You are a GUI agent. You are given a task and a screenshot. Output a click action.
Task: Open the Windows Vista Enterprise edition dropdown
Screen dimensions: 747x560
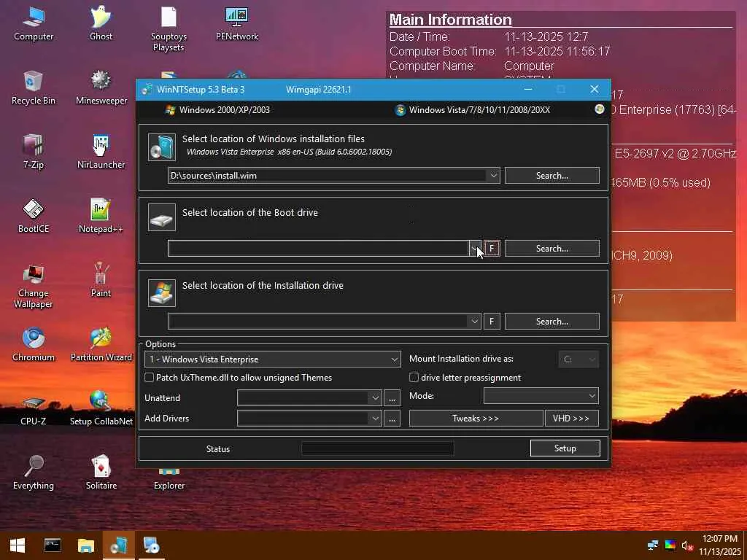[273, 359]
